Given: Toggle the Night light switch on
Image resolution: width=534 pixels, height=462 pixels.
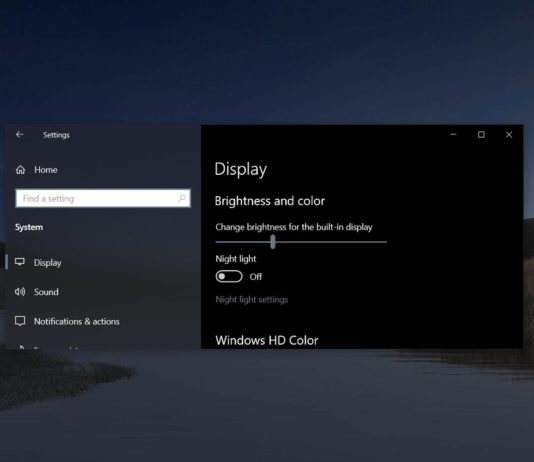Looking at the screenshot, I should (229, 276).
